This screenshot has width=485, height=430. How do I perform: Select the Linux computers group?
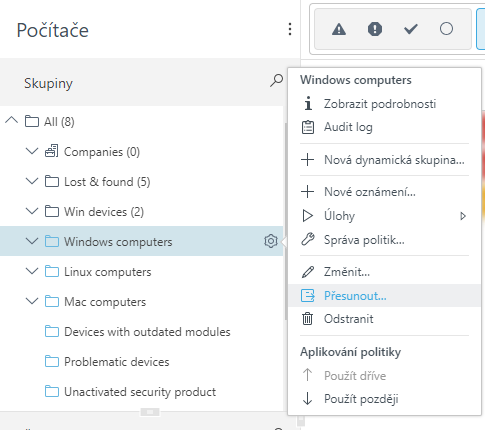click(108, 272)
